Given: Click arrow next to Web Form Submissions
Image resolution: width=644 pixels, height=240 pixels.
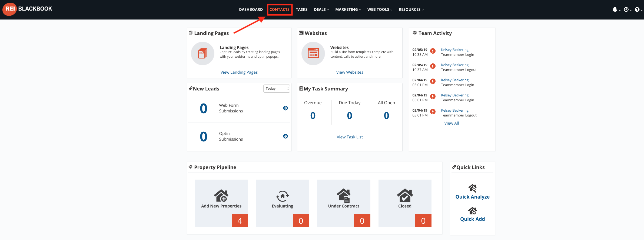Looking at the screenshot, I should [286, 108].
